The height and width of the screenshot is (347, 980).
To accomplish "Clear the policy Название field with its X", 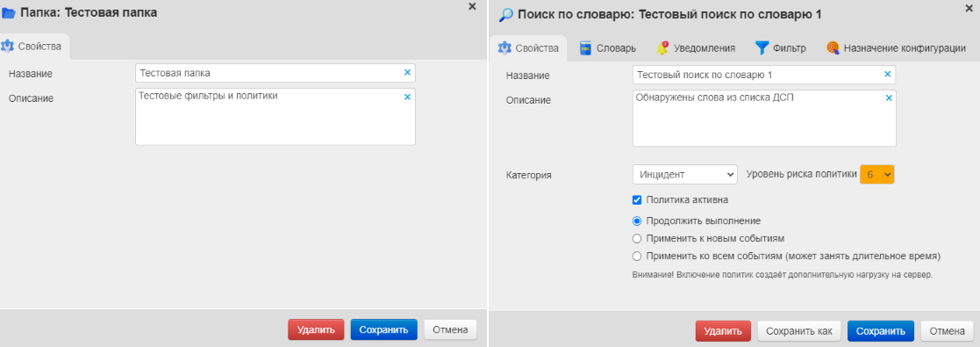I will click(x=888, y=75).
